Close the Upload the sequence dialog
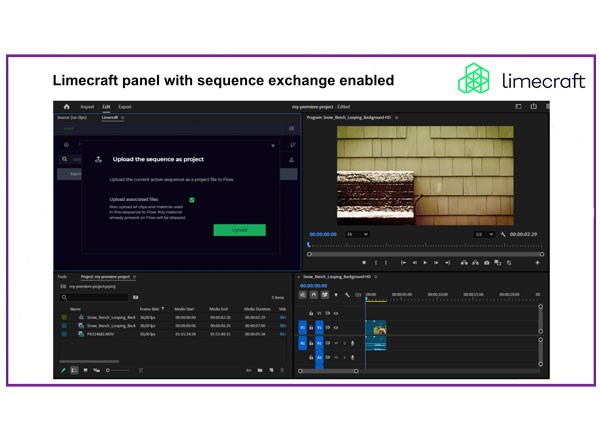Screen dimensions: 600x440 (273, 145)
